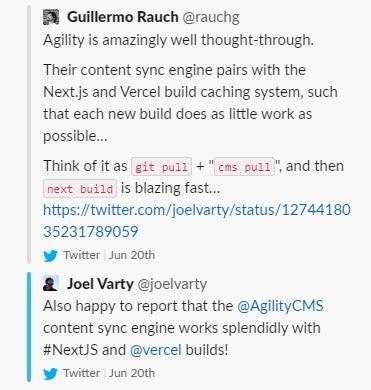Screen dimensions: 371x390
Task: Click the 'next build' code snippet
Action: [x=80, y=189]
